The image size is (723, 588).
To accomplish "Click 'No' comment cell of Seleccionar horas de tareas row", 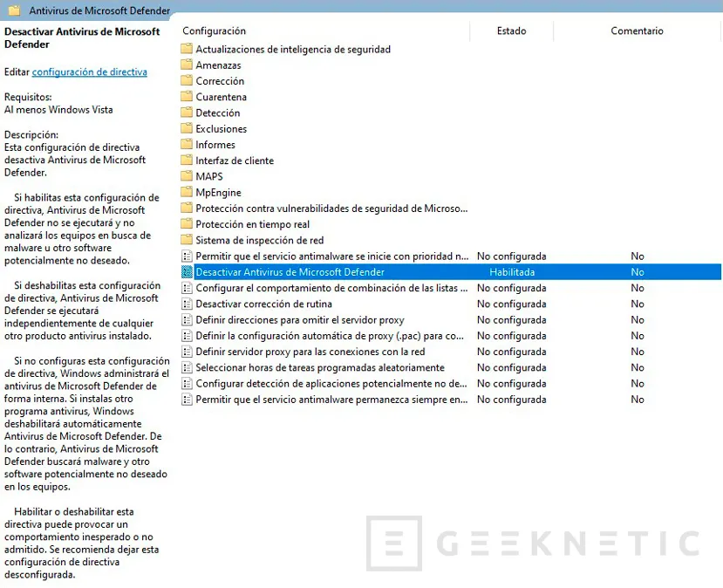I will coord(638,367).
